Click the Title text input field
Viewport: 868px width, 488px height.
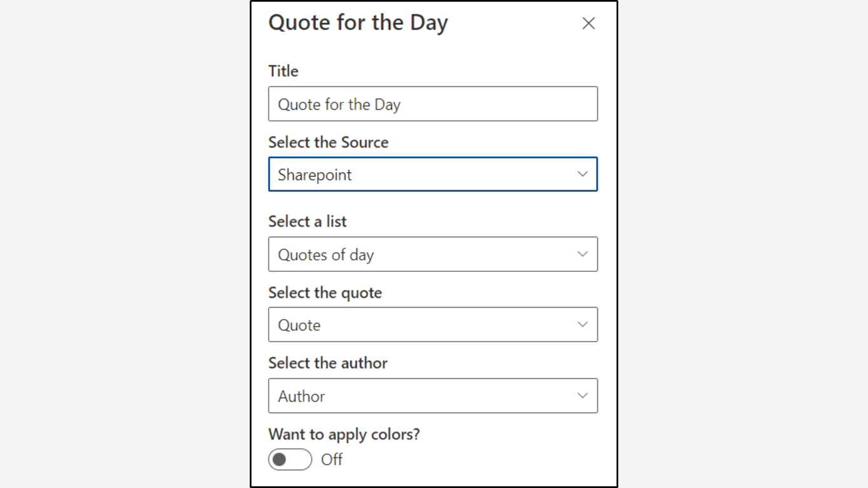(x=432, y=104)
